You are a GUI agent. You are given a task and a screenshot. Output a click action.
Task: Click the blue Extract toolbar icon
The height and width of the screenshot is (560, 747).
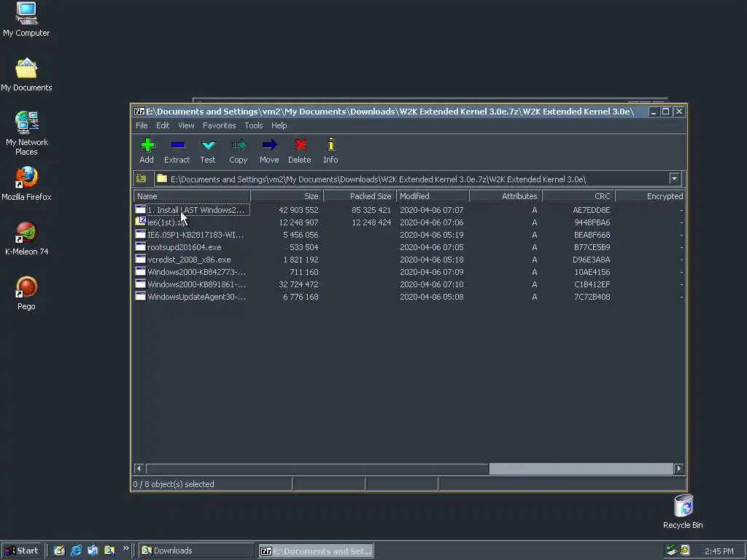coord(178,145)
